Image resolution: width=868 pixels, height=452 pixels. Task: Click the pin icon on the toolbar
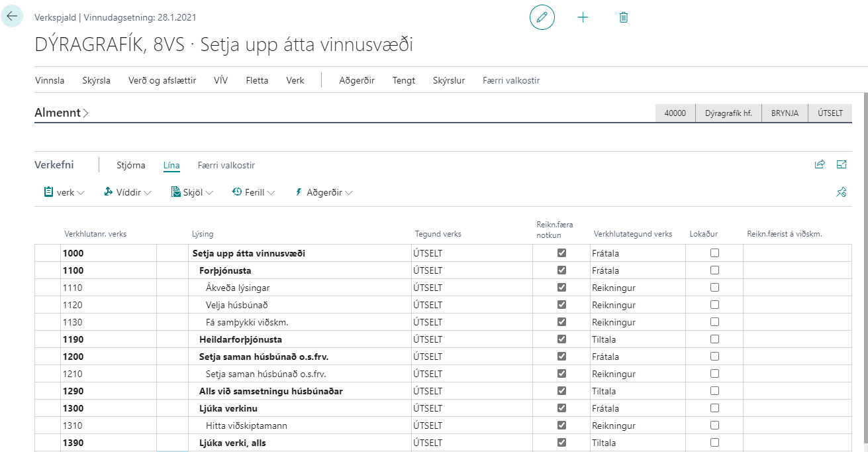coord(841,192)
